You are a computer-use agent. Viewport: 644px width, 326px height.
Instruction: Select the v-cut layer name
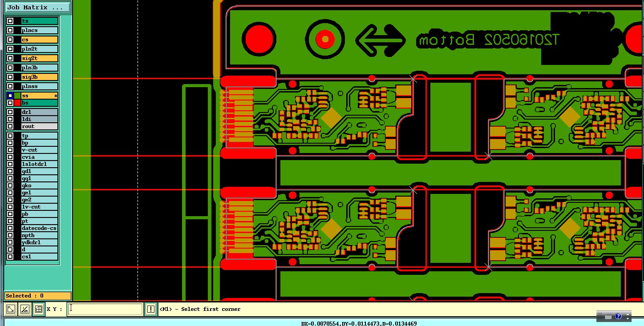click(40, 150)
